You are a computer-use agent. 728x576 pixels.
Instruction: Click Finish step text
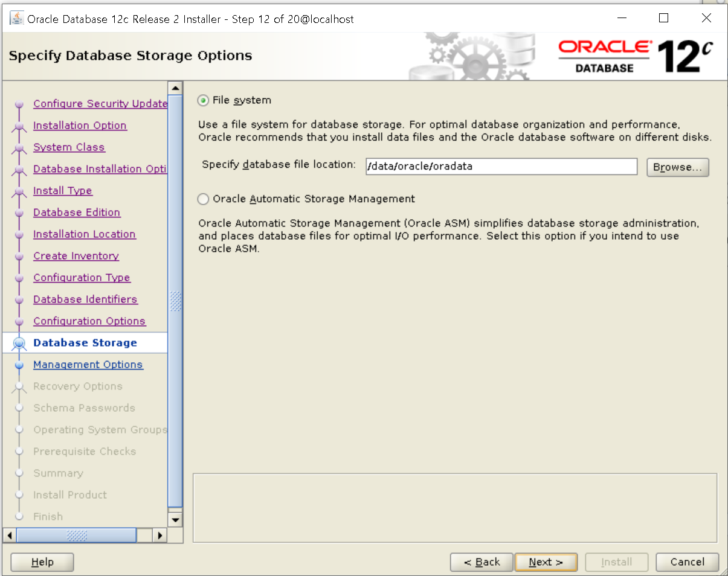(x=48, y=517)
